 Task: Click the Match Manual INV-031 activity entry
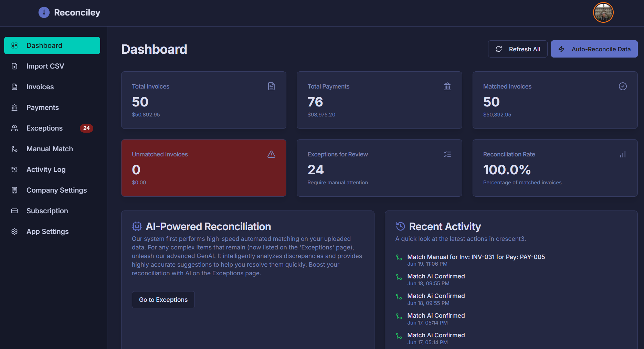pos(476,257)
